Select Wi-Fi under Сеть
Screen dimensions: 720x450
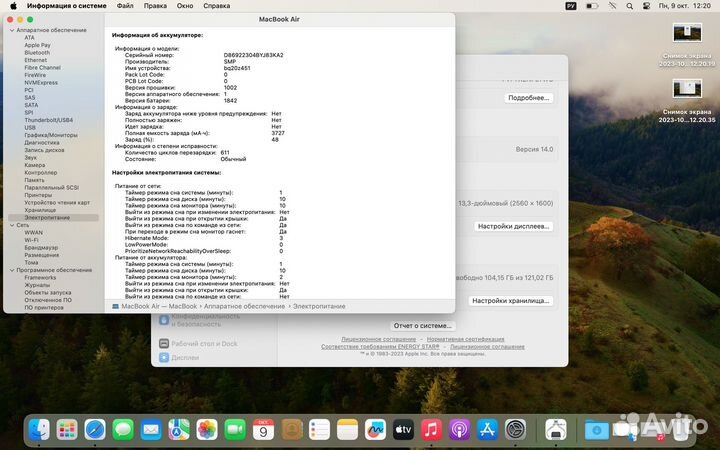click(31, 240)
